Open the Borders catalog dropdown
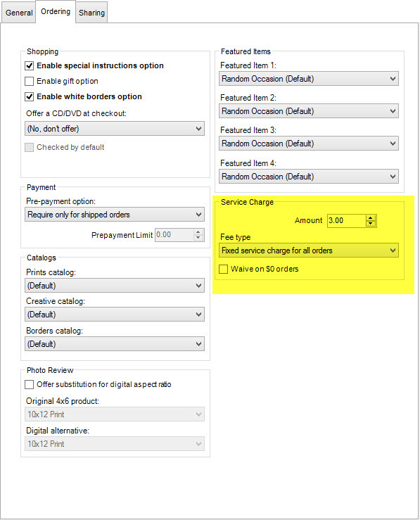 [115, 344]
